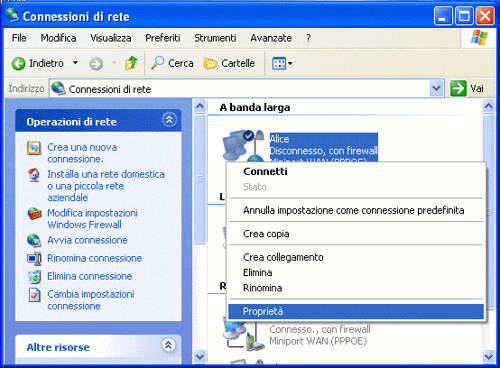
Task: Open the views dropdown arrow
Action: point(290,63)
